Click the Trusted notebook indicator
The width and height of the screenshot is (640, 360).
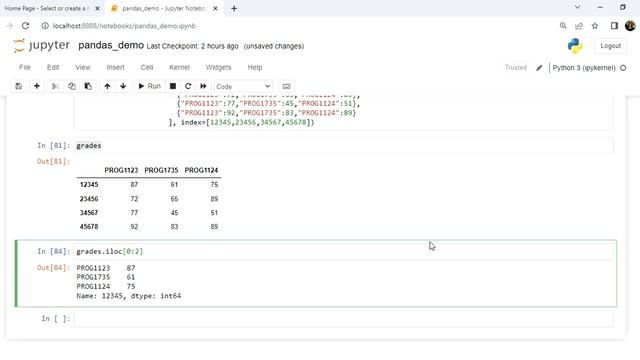click(x=516, y=67)
